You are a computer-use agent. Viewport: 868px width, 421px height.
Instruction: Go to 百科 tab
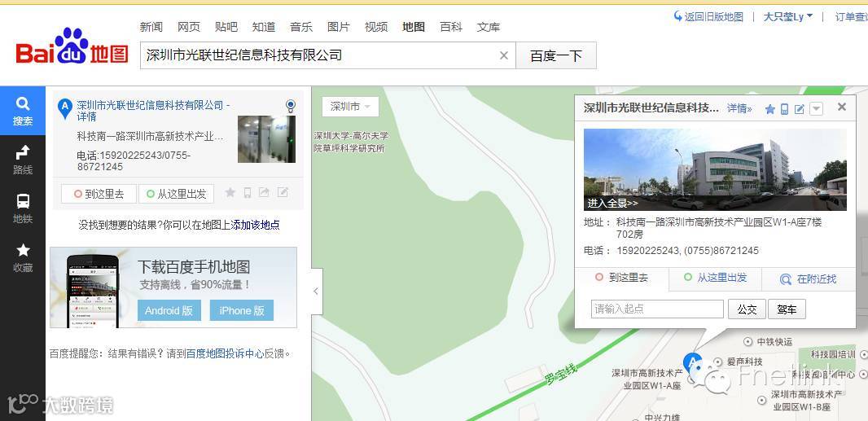tap(451, 27)
